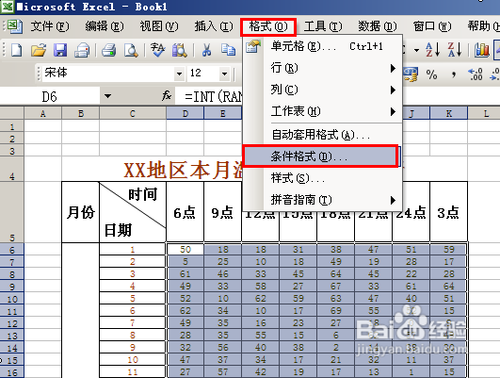
Task: Click date cell with value 10
Action: pyautogui.click(x=133, y=360)
